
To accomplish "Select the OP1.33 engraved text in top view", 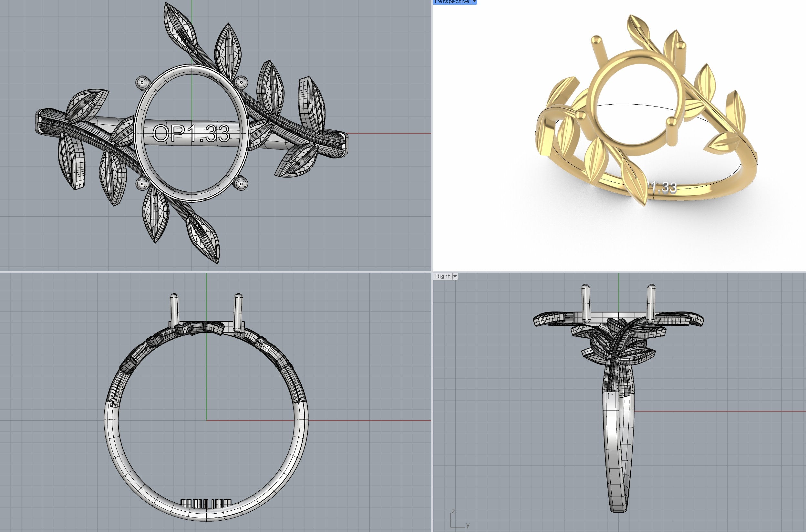I will (x=191, y=133).
